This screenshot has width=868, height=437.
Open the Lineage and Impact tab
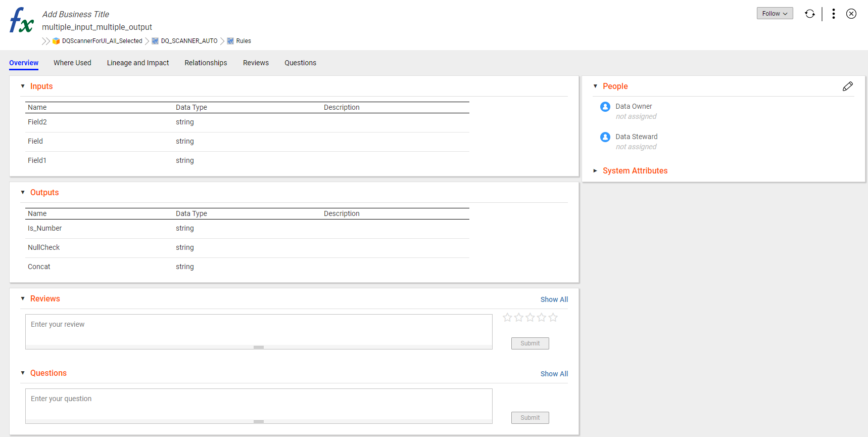(x=138, y=63)
